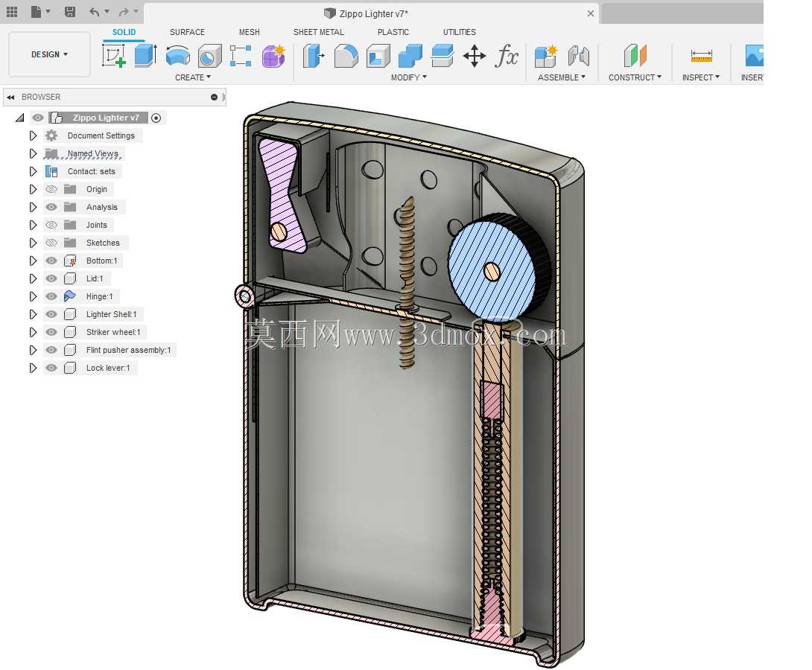This screenshot has height=670, width=812.
Task: Select the Extrude tool
Action: click(146, 55)
